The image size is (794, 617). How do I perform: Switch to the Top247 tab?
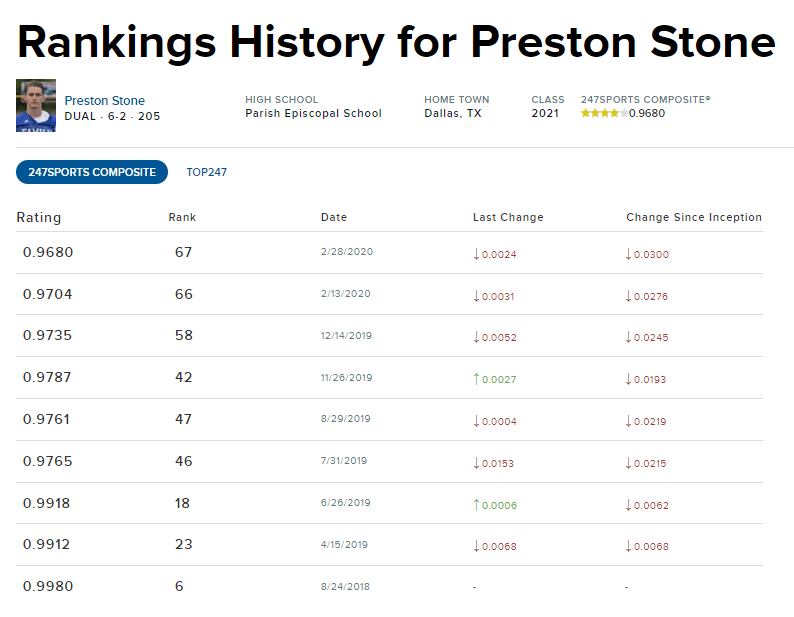coord(206,172)
